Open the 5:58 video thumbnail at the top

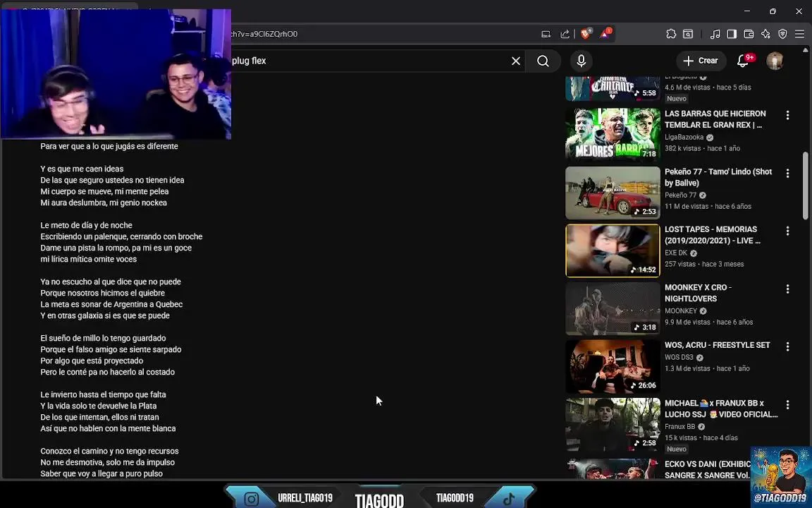[x=613, y=88]
